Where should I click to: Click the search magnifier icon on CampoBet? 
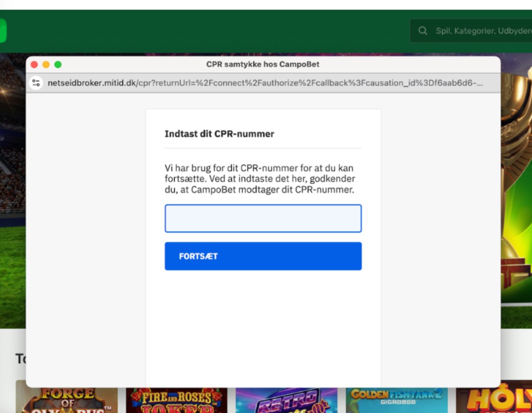(422, 31)
